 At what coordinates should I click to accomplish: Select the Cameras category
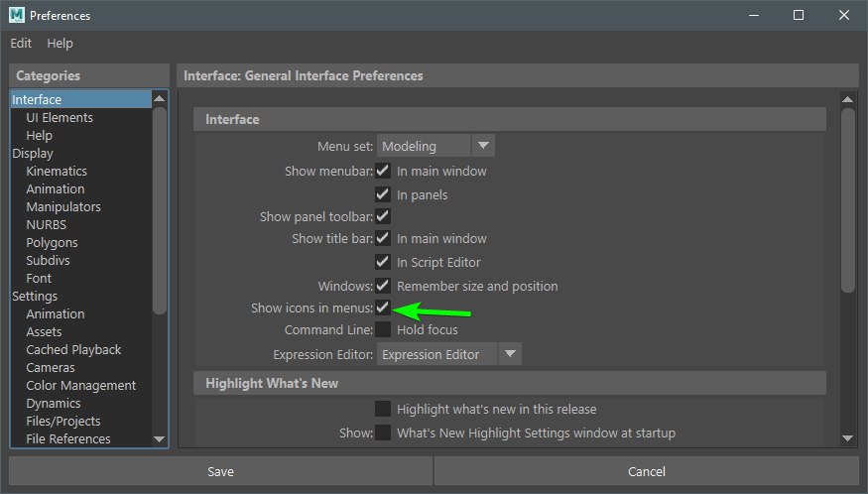[x=51, y=368]
